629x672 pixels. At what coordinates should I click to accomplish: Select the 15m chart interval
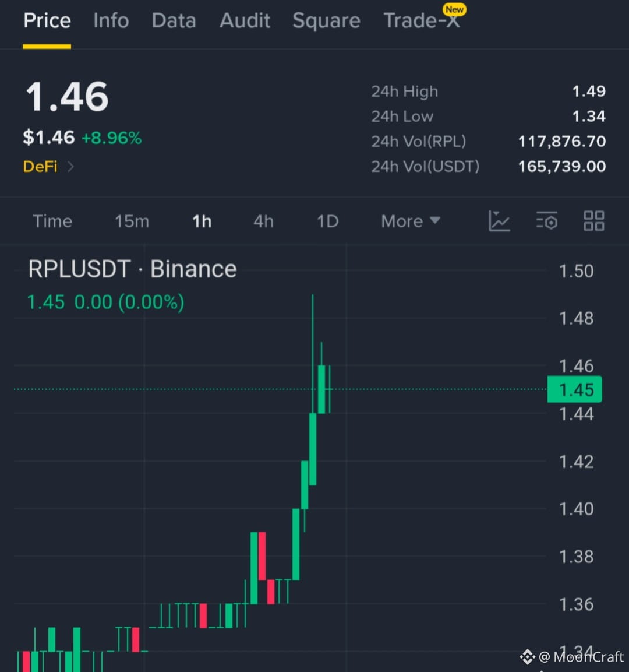tap(132, 221)
